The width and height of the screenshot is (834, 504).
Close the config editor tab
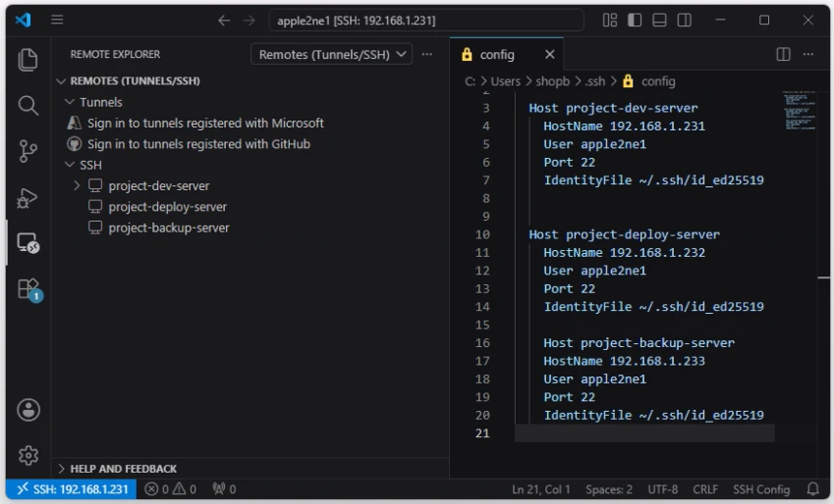click(x=550, y=54)
